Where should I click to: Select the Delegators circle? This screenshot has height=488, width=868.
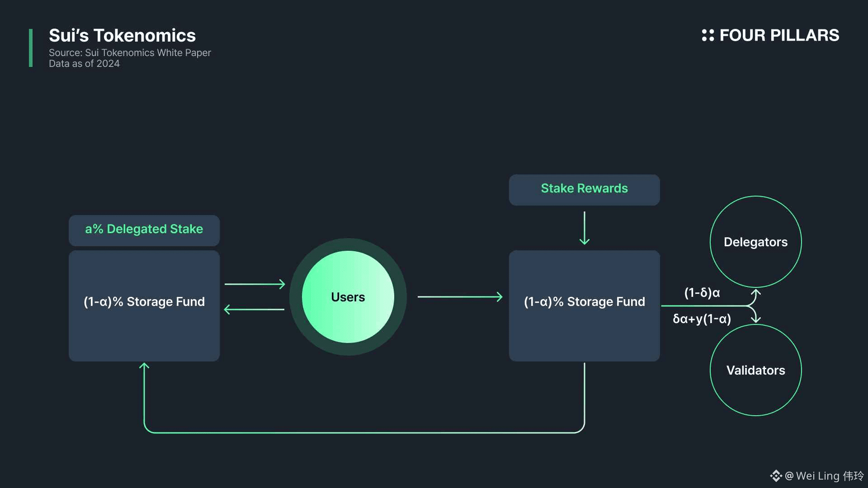755,242
